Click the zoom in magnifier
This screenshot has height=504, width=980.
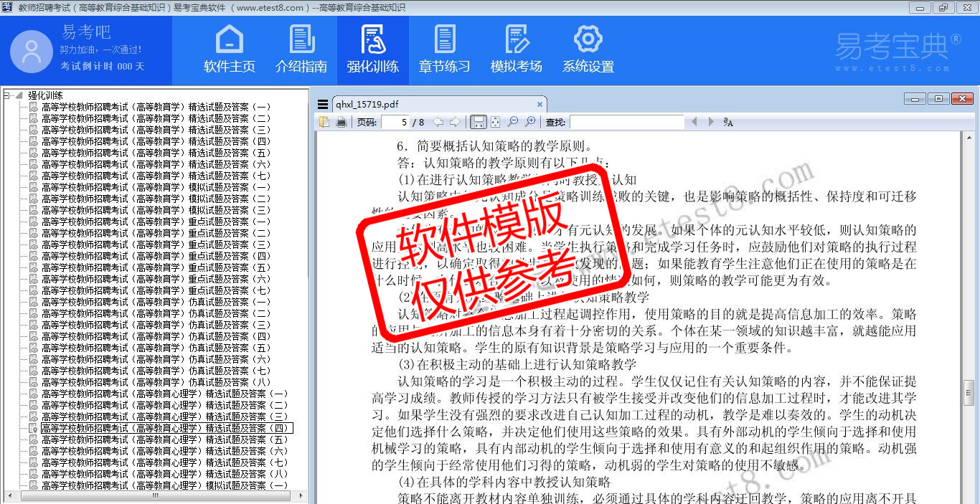point(530,122)
